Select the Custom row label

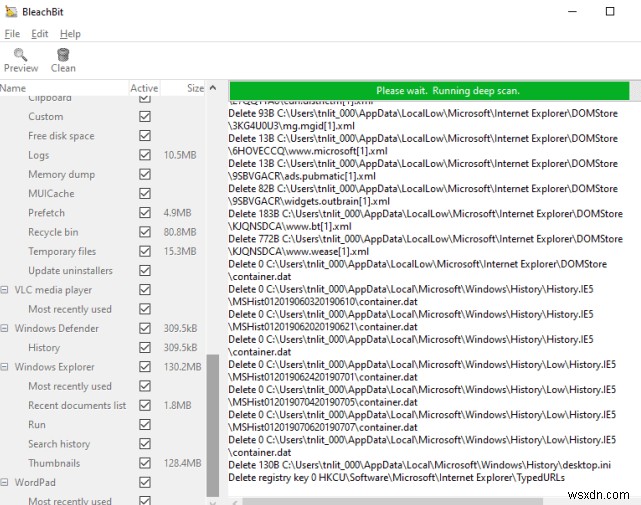pos(46,117)
